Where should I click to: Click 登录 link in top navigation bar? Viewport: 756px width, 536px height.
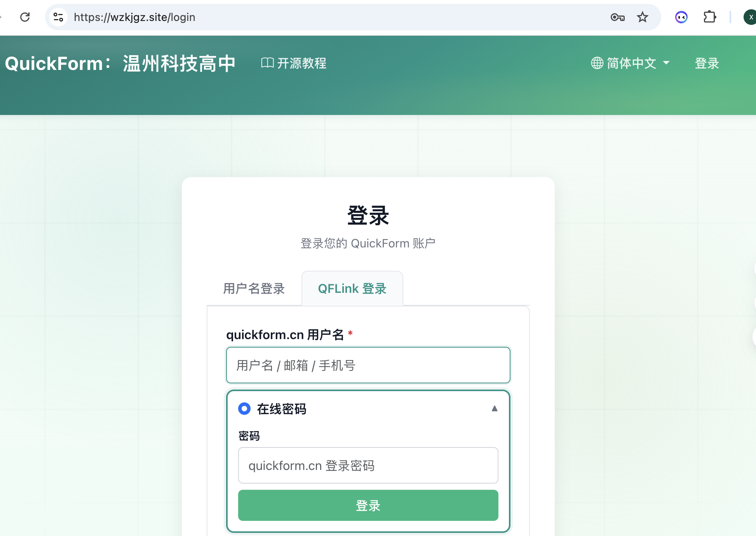point(707,63)
